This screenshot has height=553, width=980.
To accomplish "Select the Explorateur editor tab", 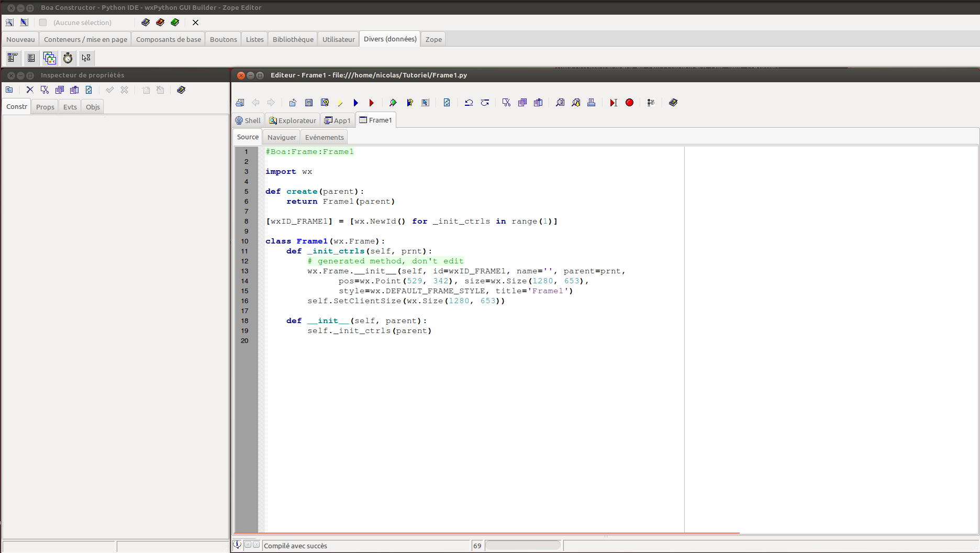I will 293,120.
